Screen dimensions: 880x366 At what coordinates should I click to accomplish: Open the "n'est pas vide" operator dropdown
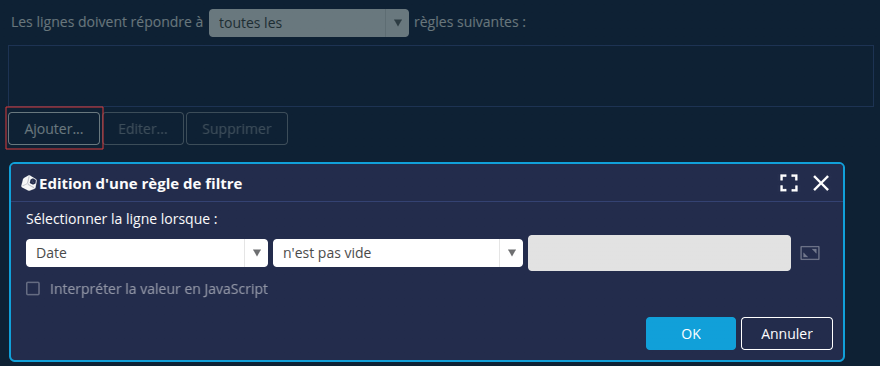[x=398, y=253]
